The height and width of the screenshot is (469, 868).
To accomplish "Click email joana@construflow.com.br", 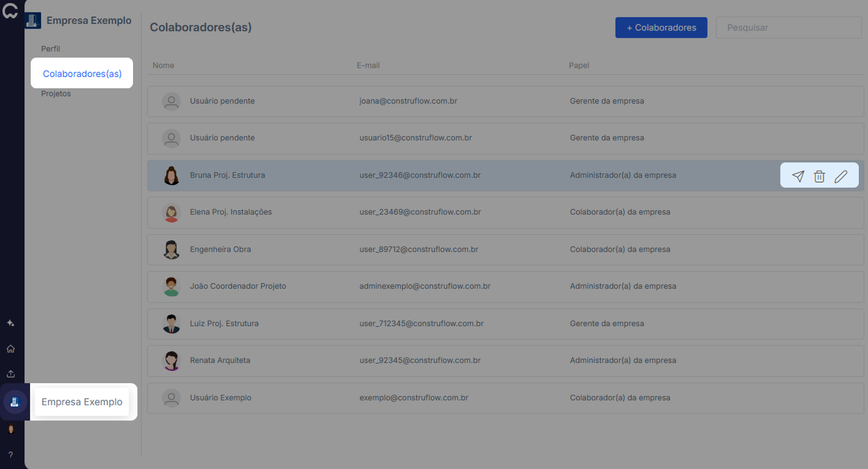I will (x=408, y=101).
